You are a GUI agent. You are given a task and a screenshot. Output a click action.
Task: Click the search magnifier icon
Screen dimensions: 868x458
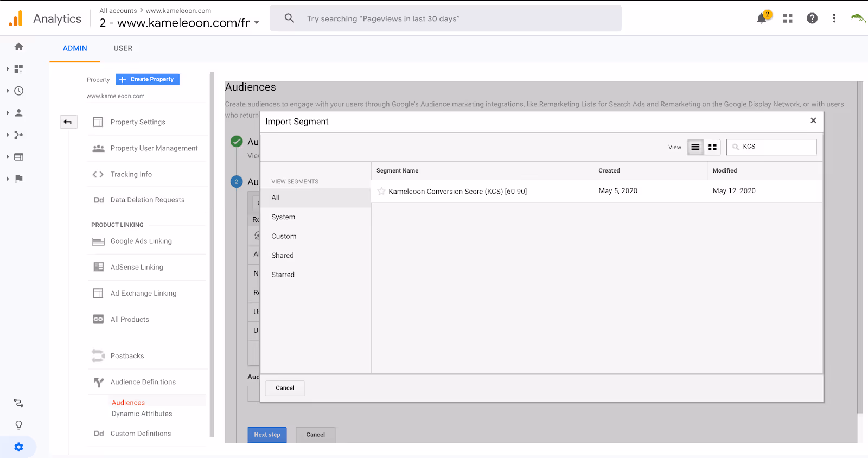coord(290,18)
